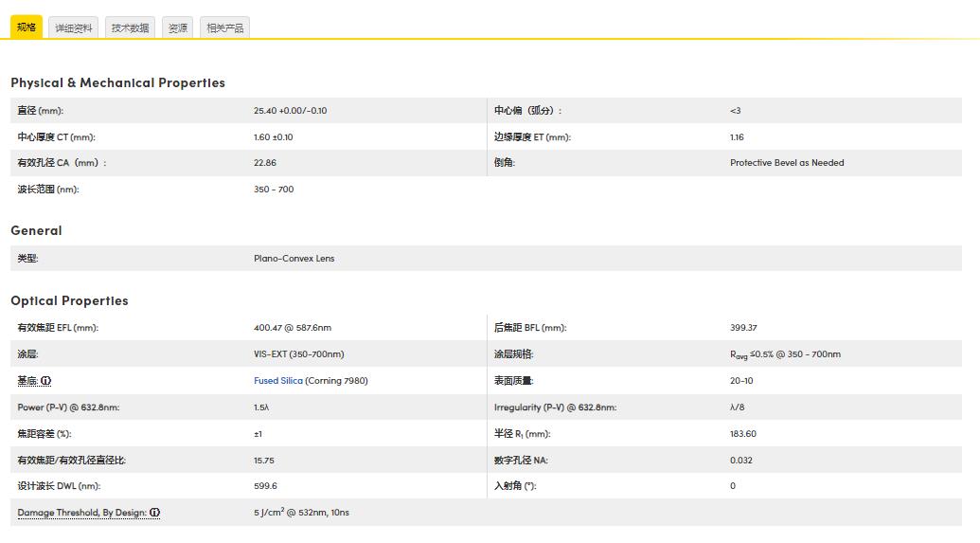Click the Damage Threshold, By Design label
This screenshot has height=543, width=980.
coord(81,513)
